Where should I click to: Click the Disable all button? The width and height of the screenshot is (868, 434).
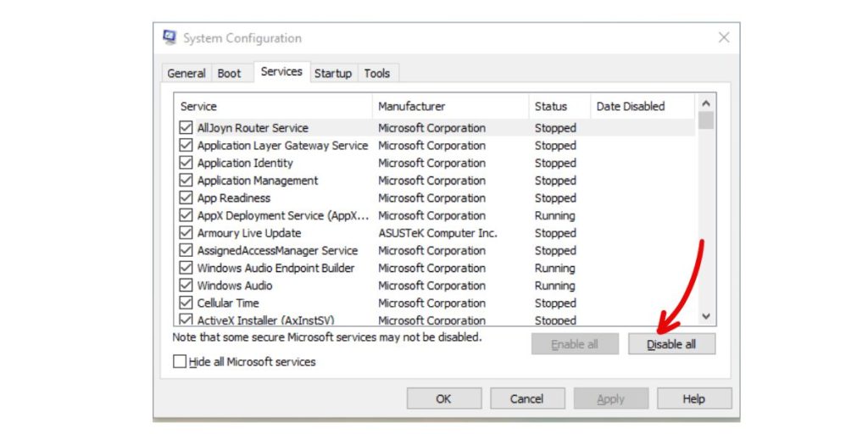pos(671,344)
